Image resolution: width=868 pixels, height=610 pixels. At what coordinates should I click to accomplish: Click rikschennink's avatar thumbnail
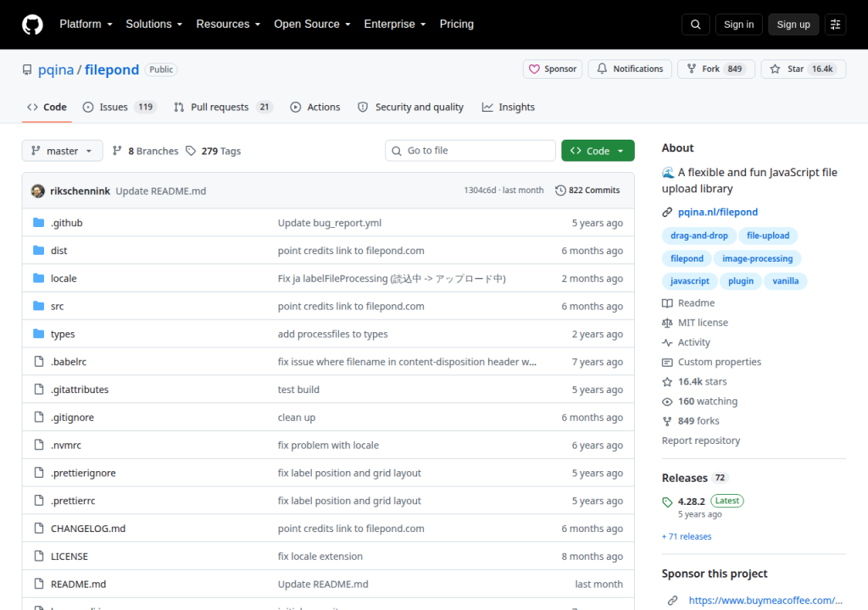(37, 191)
